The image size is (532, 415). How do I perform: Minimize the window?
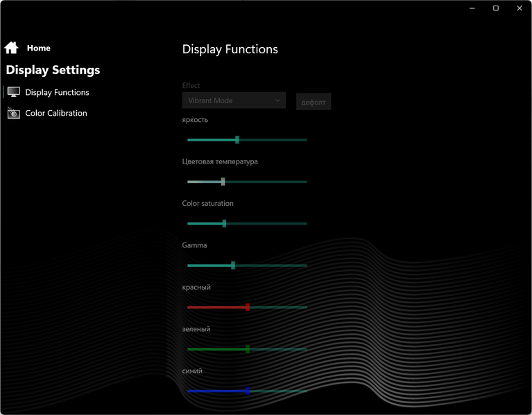point(472,8)
